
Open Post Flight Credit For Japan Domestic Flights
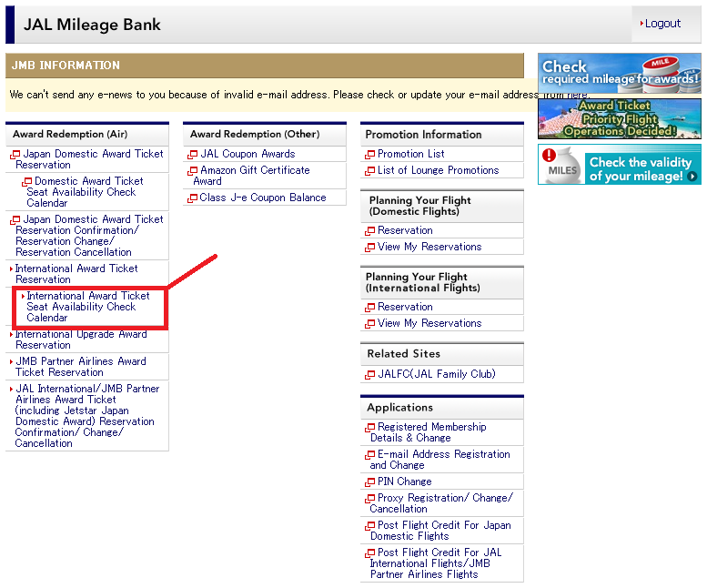point(440,531)
